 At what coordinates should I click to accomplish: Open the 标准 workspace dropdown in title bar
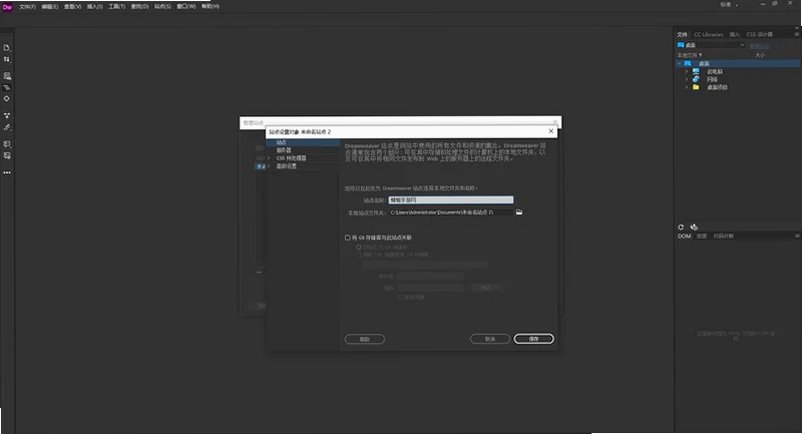(729, 5)
